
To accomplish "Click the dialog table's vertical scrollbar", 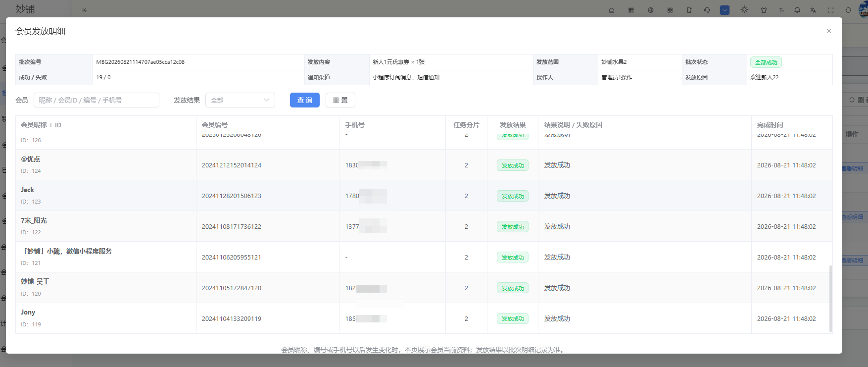I will tap(830, 299).
